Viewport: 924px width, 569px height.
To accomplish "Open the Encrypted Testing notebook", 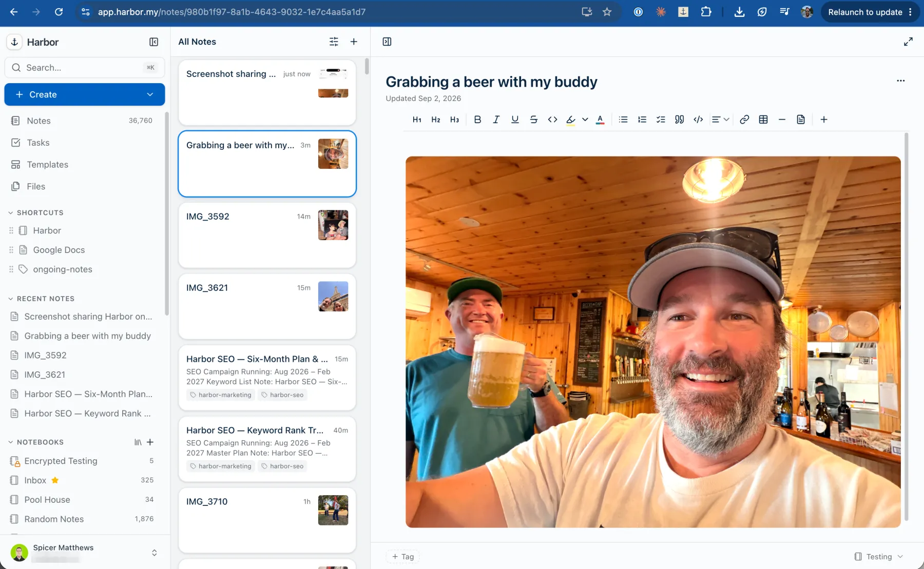I will (82, 461).
